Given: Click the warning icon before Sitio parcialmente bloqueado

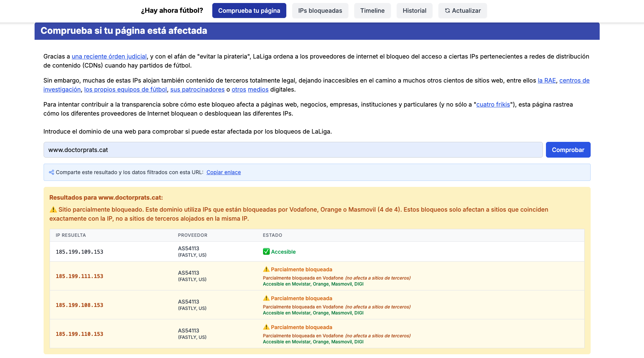Looking at the screenshot, I should tap(53, 209).
